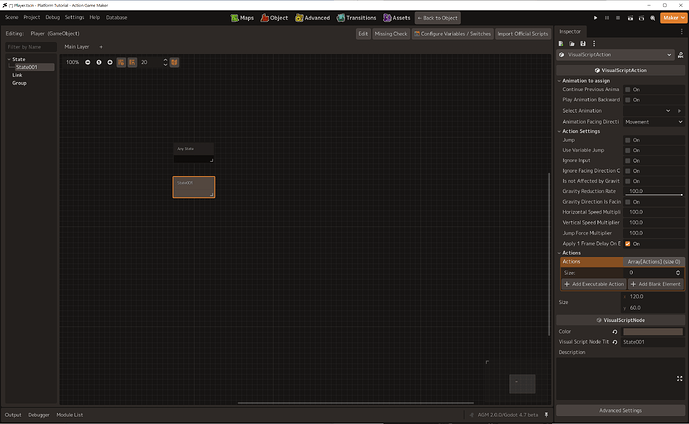Image resolution: width=689 pixels, height=424 pixels.
Task: Open the Assets library
Action: [396, 18]
